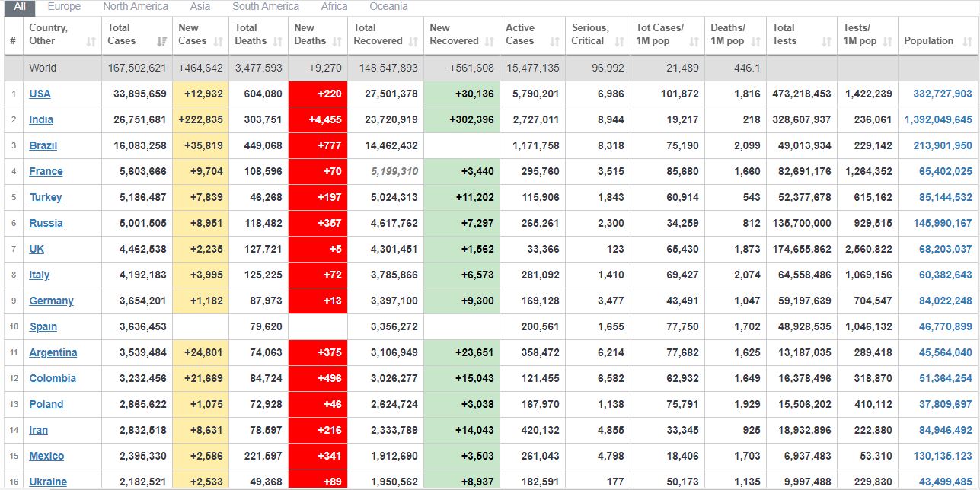
Task: Click sort arrows for Deaths/1M pop
Action: [755, 42]
